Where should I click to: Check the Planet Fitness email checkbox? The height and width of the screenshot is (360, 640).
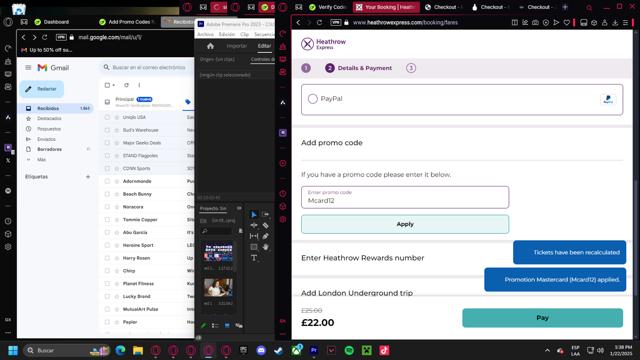tap(107, 284)
